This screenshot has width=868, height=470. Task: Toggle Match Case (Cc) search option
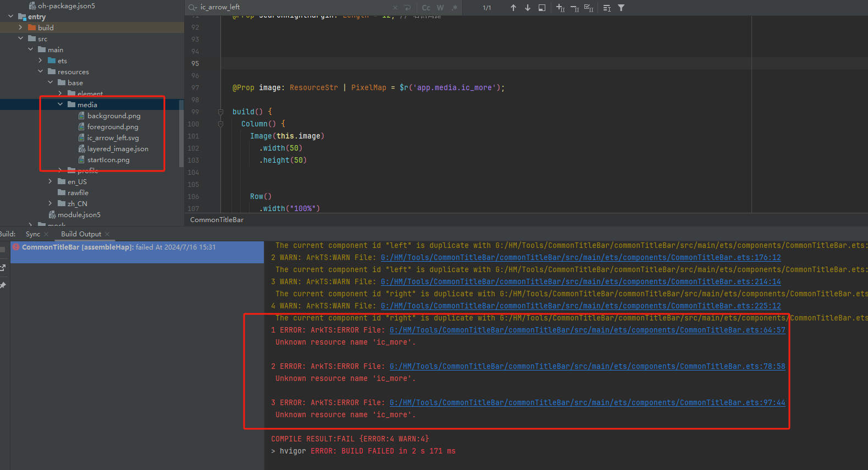[426, 8]
